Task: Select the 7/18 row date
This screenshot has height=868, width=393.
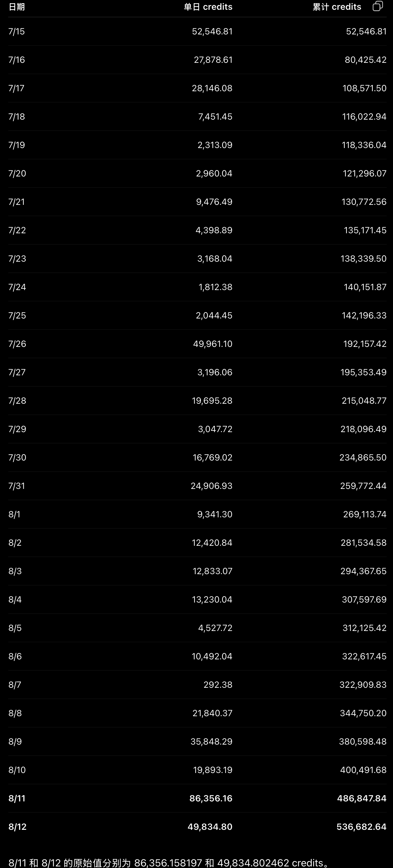Action: (x=16, y=116)
